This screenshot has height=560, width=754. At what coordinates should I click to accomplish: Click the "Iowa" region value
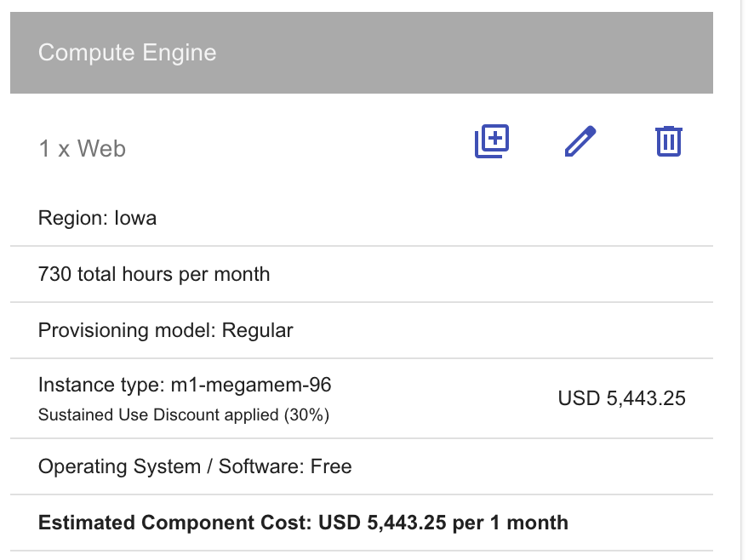(x=135, y=218)
